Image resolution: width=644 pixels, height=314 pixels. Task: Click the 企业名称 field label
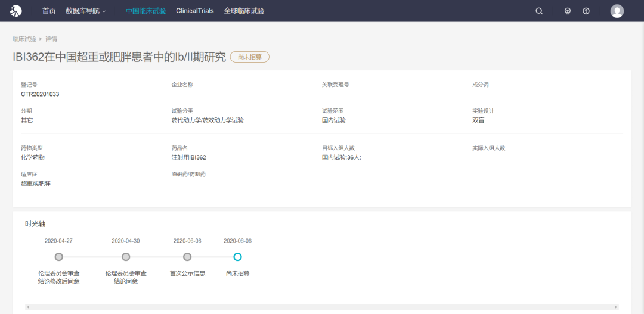click(182, 85)
